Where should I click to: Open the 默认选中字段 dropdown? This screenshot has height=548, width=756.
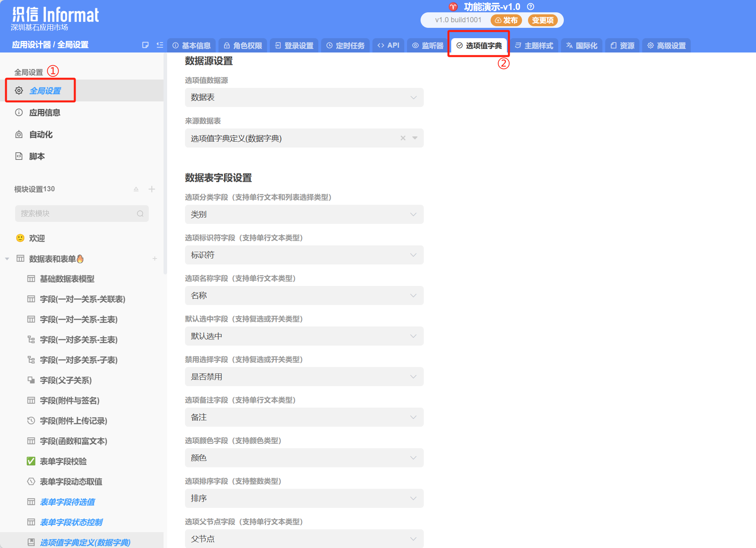[304, 336]
